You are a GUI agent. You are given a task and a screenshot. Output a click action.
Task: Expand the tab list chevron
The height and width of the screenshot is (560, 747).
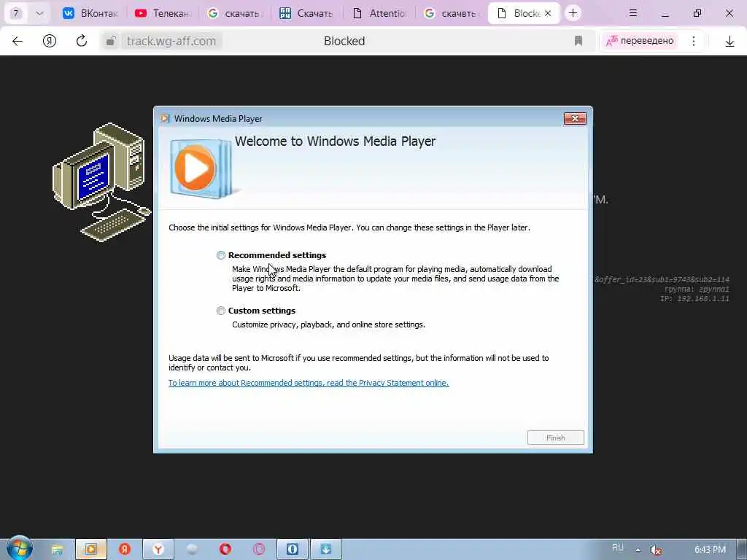point(39,13)
